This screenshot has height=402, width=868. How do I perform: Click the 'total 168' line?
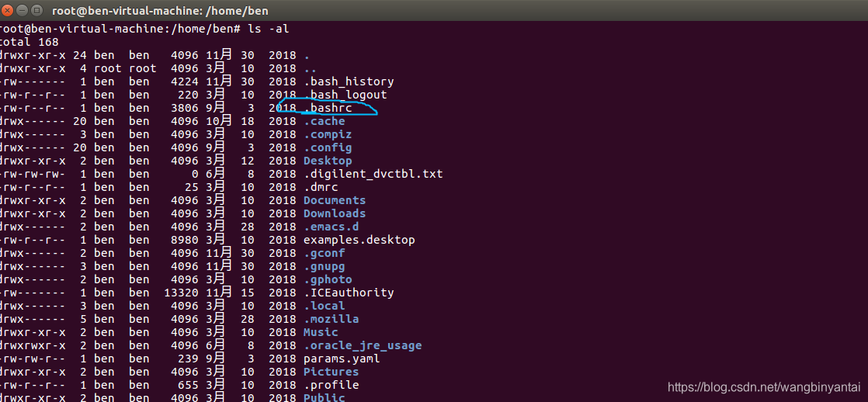[30, 42]
